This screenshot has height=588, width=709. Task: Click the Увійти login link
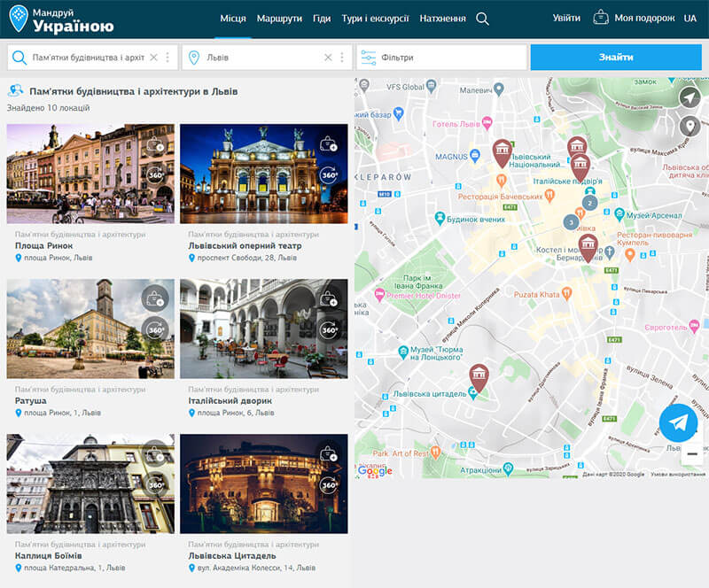point(566,19)
